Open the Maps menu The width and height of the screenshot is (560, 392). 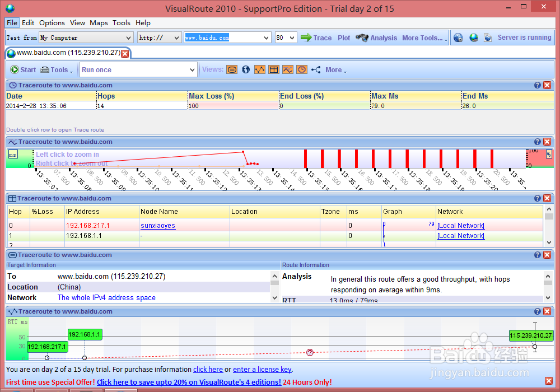point(99,22)
